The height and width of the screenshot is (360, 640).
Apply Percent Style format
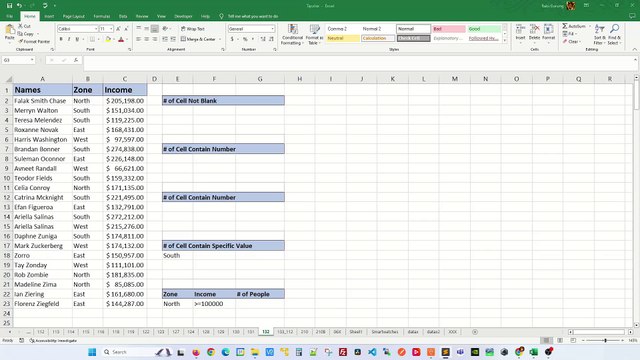click(x=245, y=39)
